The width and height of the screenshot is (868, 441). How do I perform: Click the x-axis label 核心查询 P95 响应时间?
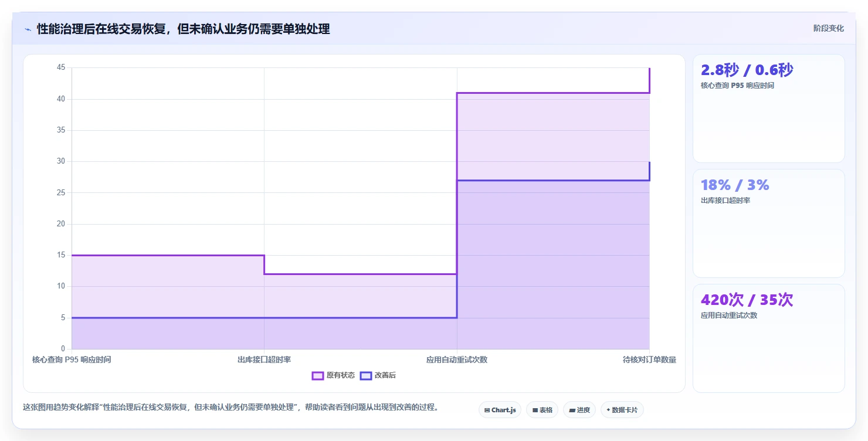tap(72, 359)
